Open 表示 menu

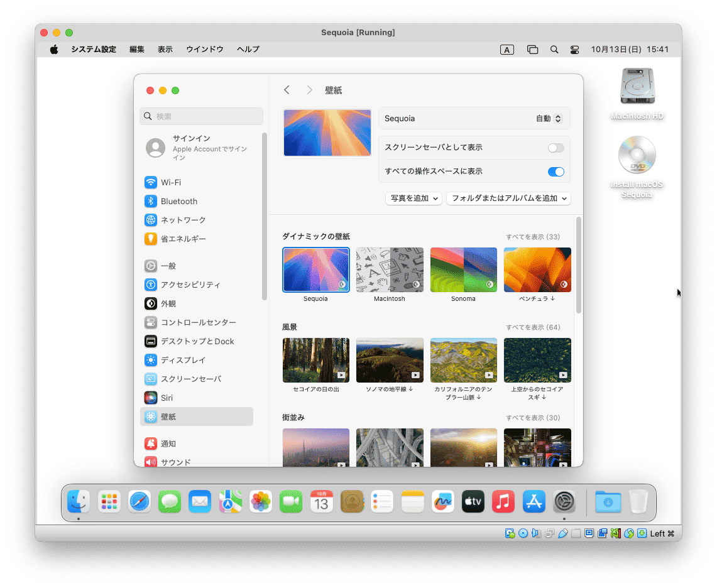[165, 50]
